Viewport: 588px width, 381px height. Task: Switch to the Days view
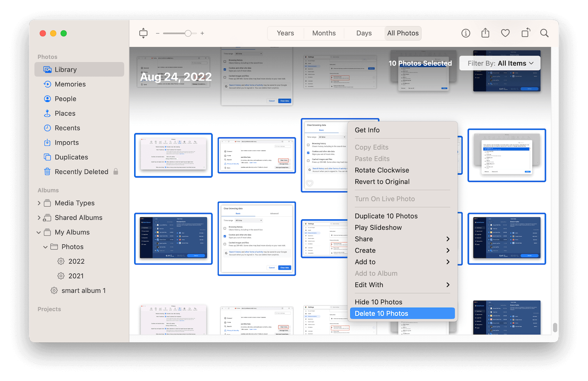coord(364,33)
